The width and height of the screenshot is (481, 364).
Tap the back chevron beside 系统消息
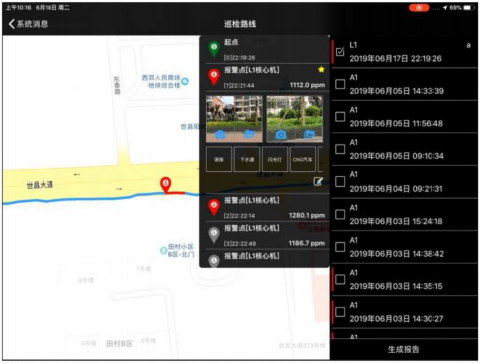click(x=12, y=24)
